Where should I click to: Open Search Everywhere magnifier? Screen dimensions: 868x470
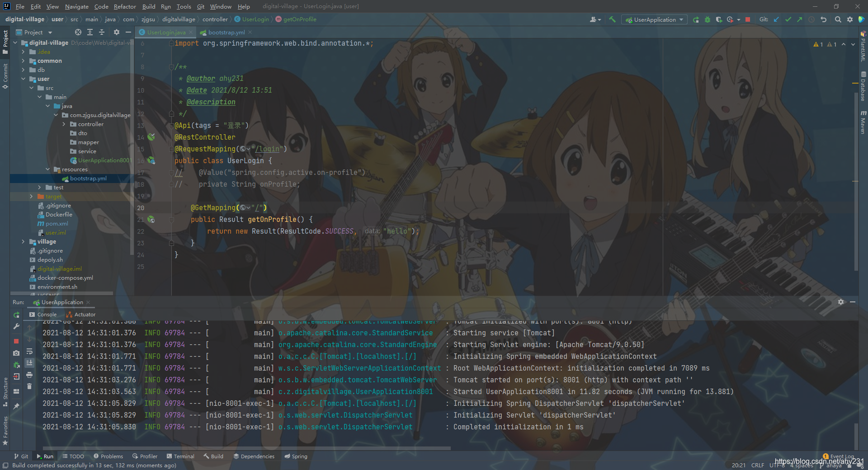[x=838, y=19]
